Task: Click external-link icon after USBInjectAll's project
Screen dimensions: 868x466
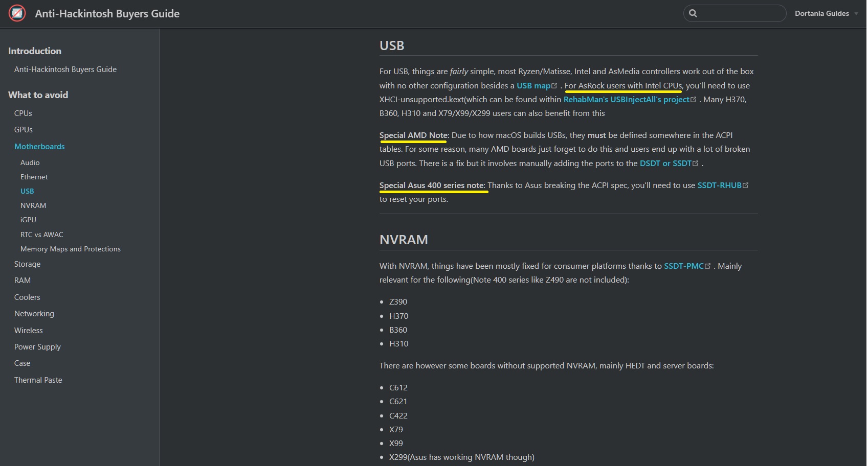Action: (x=694, y=100)
